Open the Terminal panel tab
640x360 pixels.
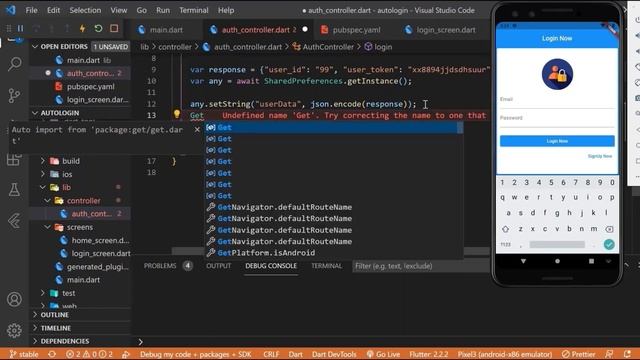(327, 266)
